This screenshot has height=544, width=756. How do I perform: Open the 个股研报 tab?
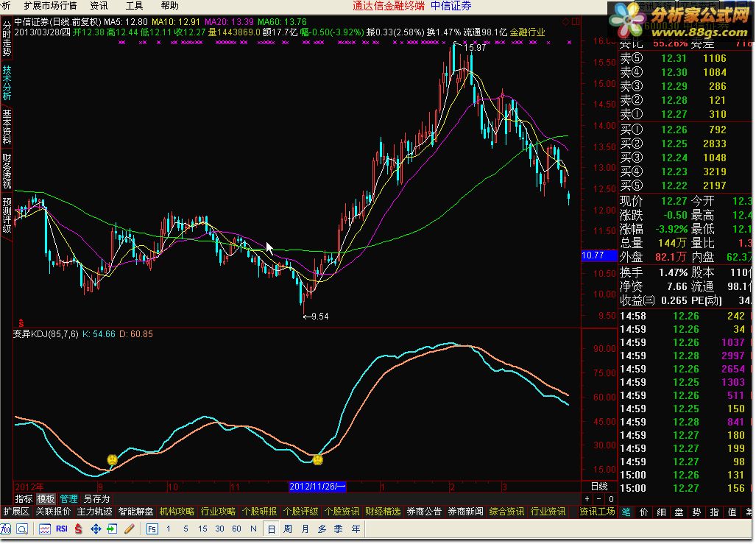coord(259,512)
